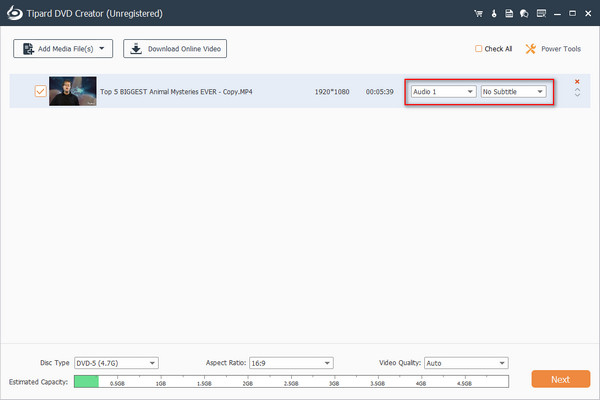Click the floppy disk save icon
The width and height of the screenshot is (600, 400).
509,14
